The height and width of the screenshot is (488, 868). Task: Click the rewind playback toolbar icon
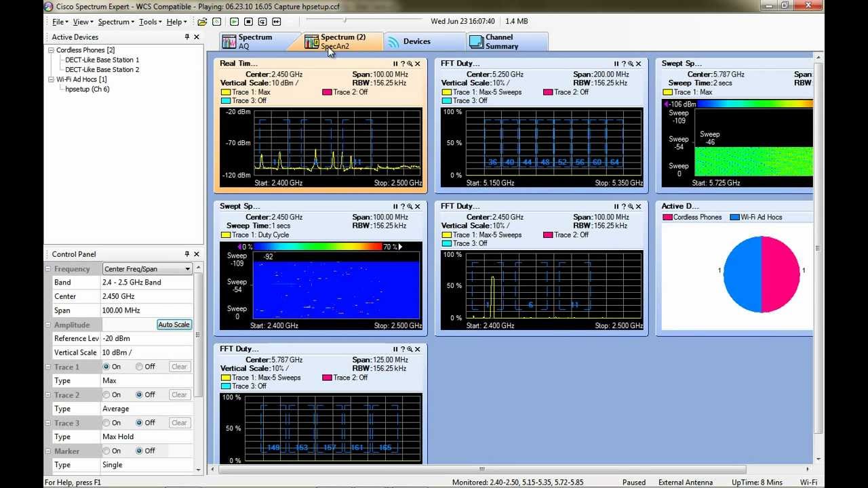coord(277,22)
